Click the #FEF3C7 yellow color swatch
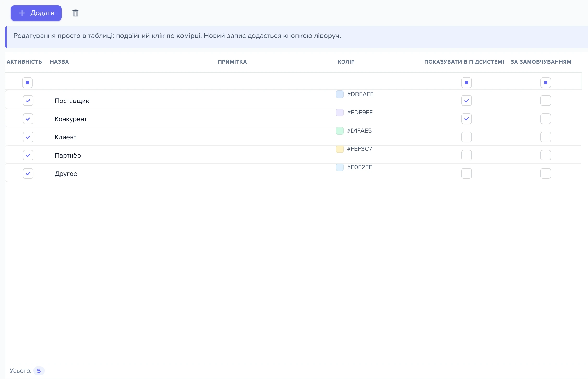Screen dimensions: 588x379 click(340, 149)
